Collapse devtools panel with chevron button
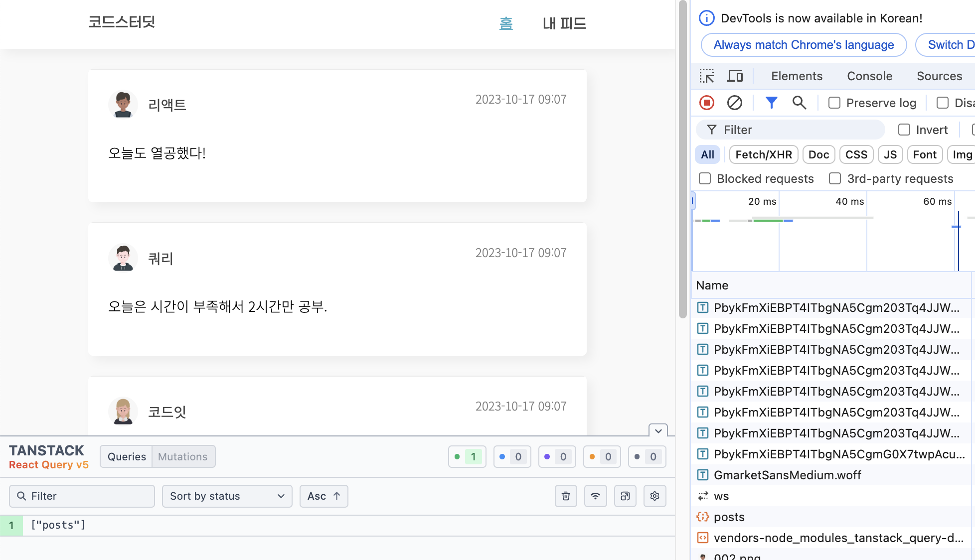Screen dimensions: 975x560 tap(658, 431)
